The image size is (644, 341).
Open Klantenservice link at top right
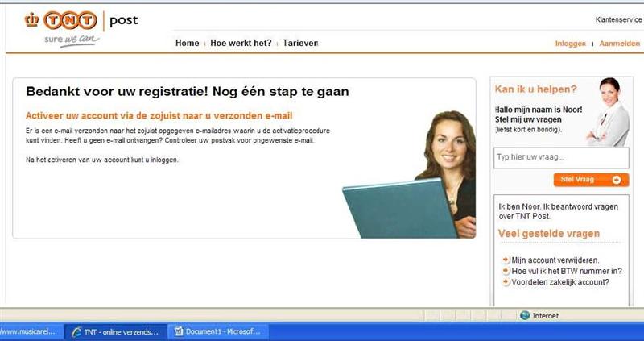point(618,19)
